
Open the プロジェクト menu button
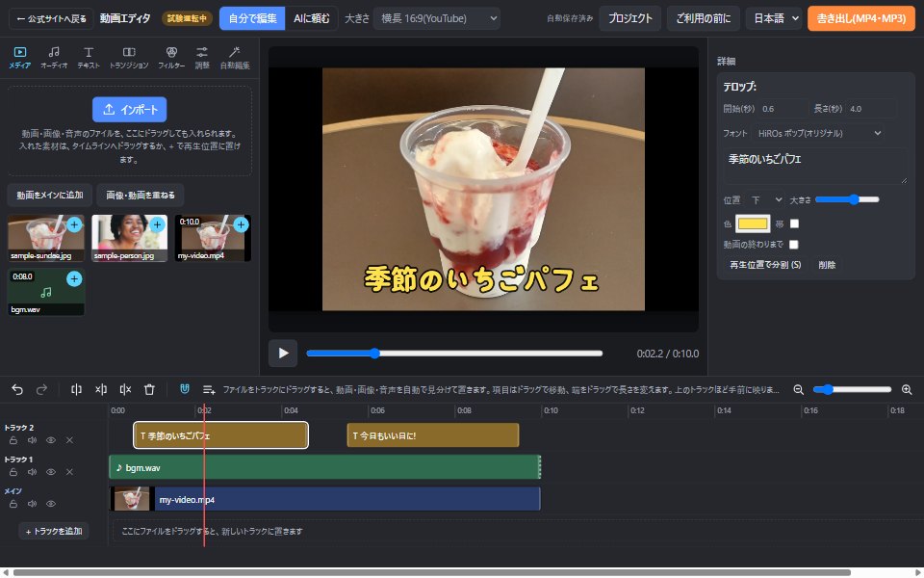coord(629,18)
